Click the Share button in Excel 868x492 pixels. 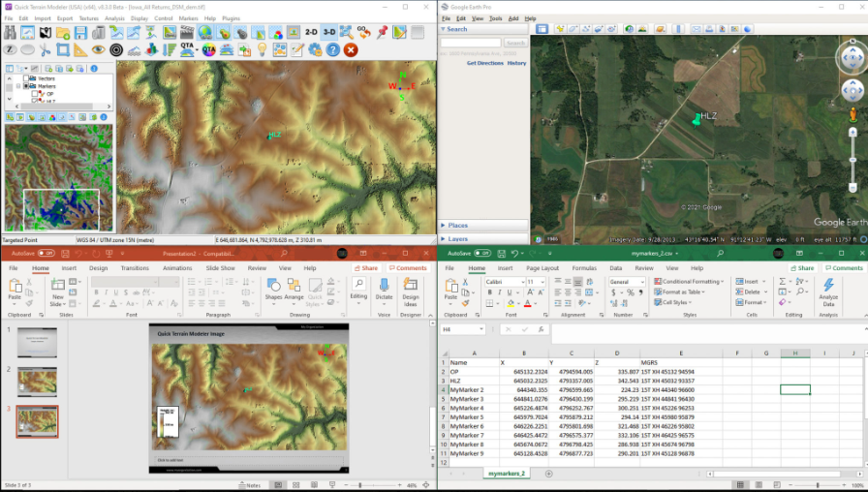pyautogui.click(x=802, y=268)
